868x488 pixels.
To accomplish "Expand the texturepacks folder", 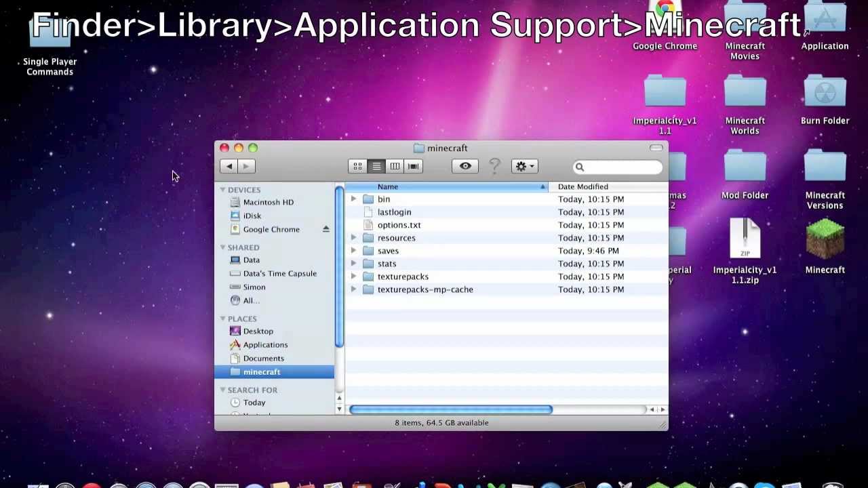I will coord(353,277).
